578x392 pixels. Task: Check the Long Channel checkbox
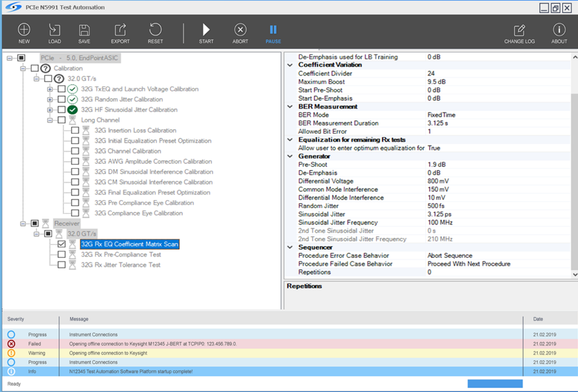click(x=61, y=120)
